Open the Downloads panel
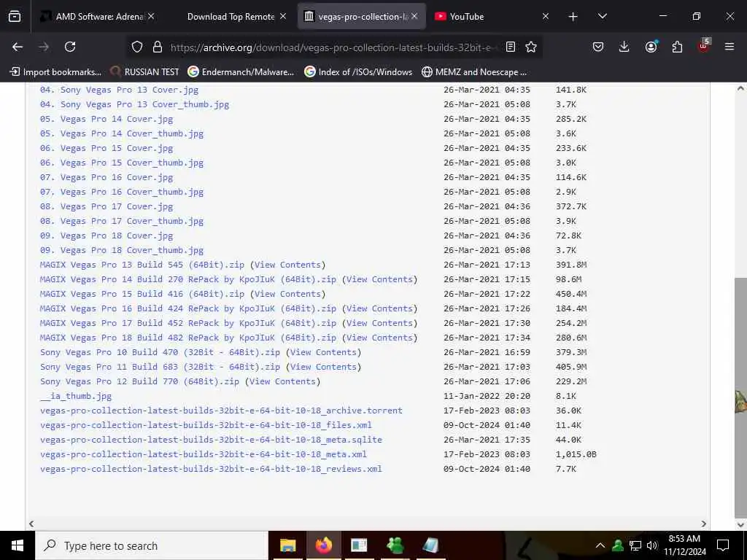This screenshot has width=747, height=560. (624, 47)
